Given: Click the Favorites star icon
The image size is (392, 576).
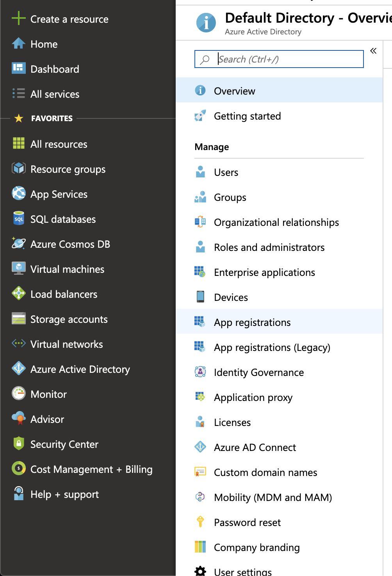Looking at the screenshot, I should point(18,118).
